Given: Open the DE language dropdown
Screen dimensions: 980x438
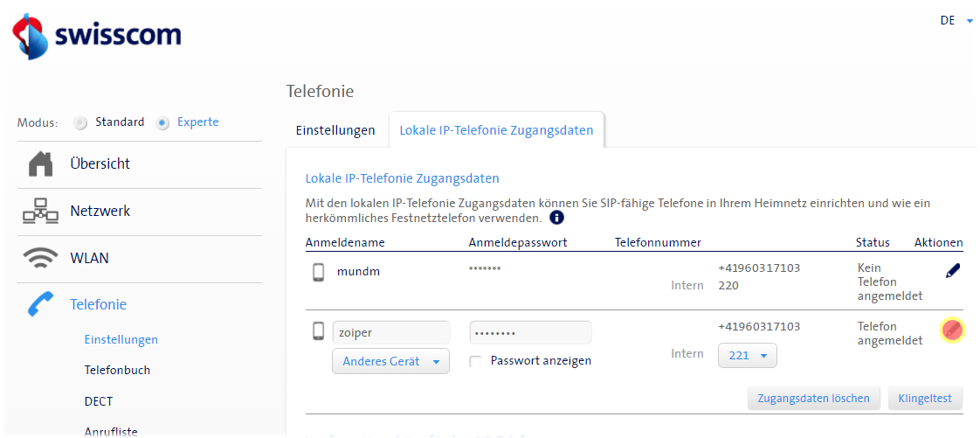Looking at the screenshot, I should 956,21.
